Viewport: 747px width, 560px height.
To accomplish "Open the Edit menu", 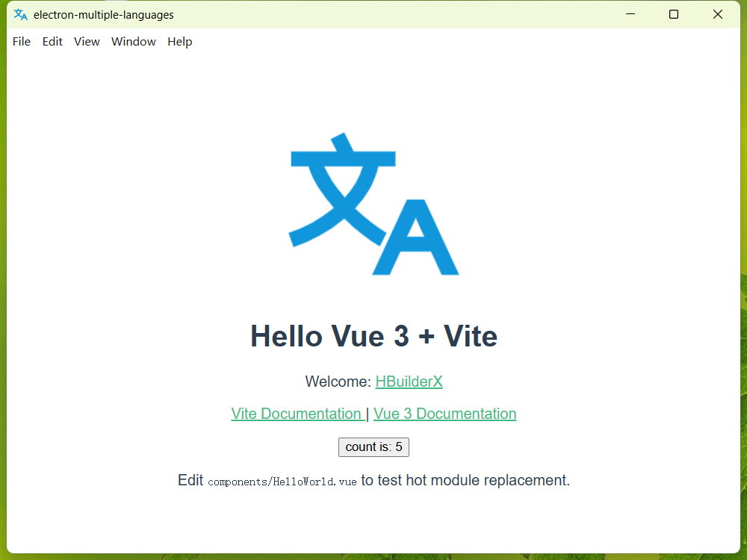I will click(x=52, y=42).
